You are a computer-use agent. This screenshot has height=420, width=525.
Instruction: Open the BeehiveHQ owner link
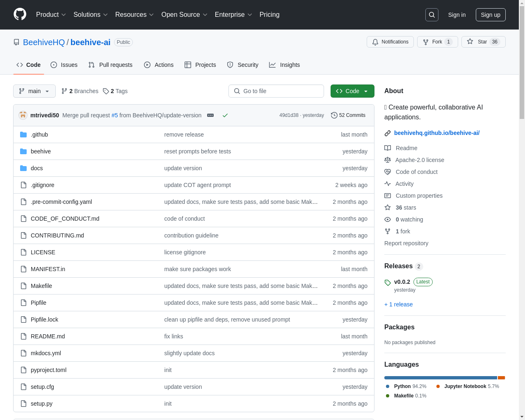click(44, 42)
